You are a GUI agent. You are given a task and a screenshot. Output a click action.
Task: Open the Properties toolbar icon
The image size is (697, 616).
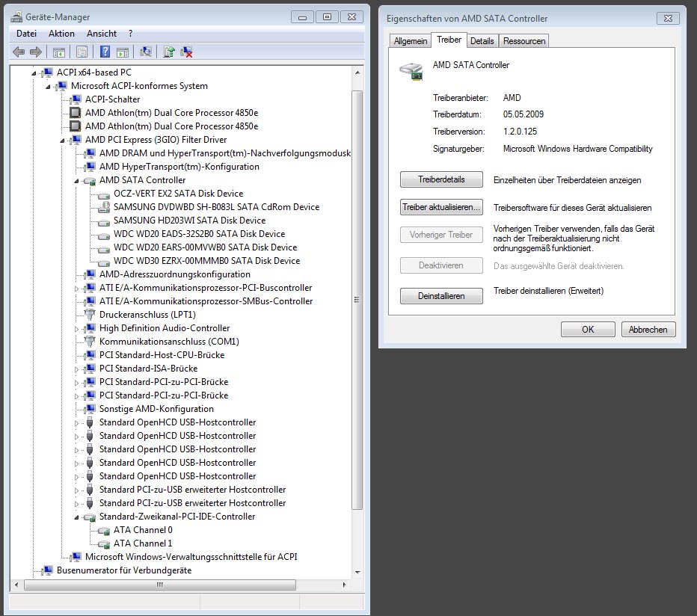tap(82, 52)
